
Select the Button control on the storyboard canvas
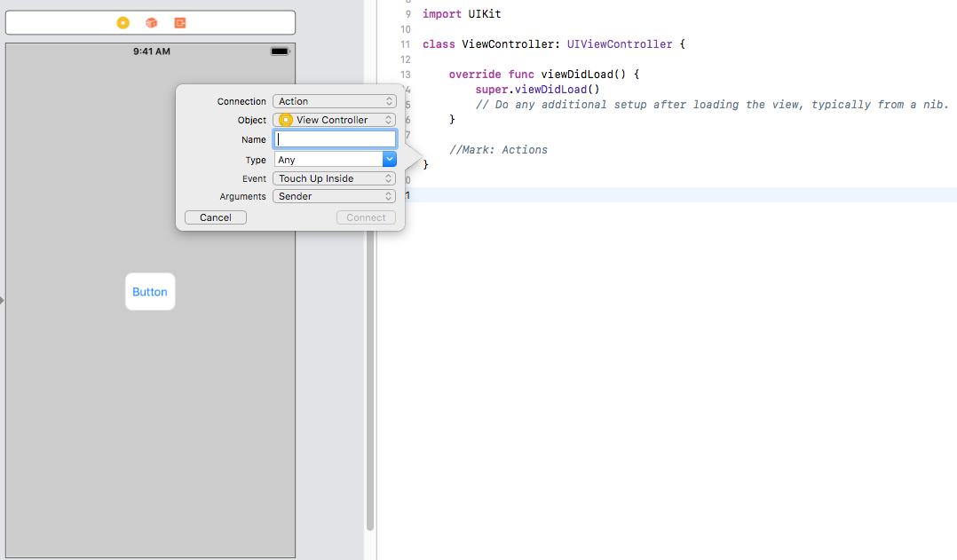150,291
